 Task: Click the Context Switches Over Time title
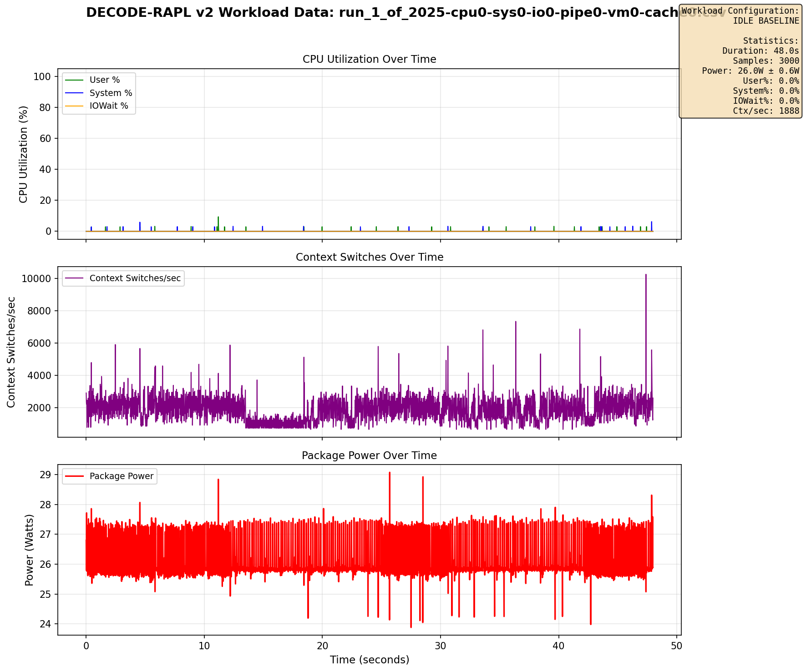pos(369,258)
